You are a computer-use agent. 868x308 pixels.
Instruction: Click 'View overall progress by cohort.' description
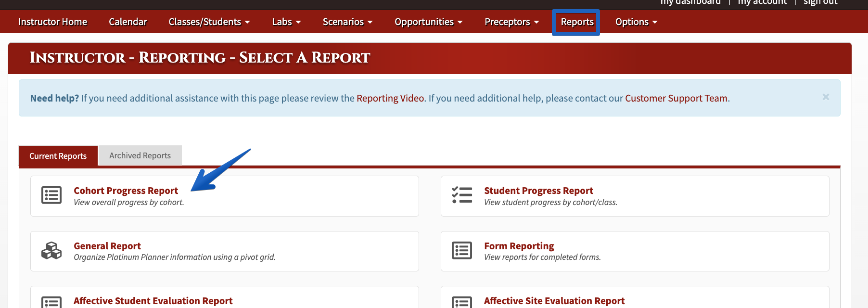(x=129, y=203)
